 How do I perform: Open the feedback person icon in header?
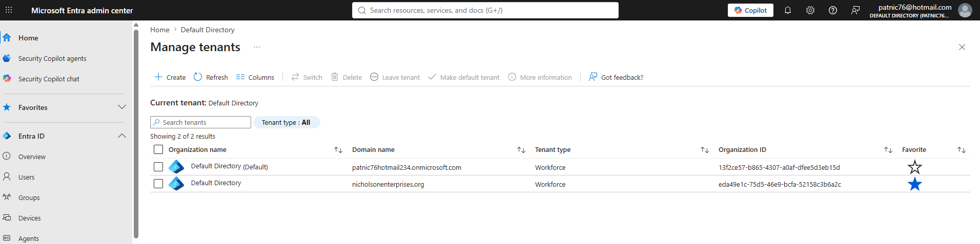pos(855,10)
